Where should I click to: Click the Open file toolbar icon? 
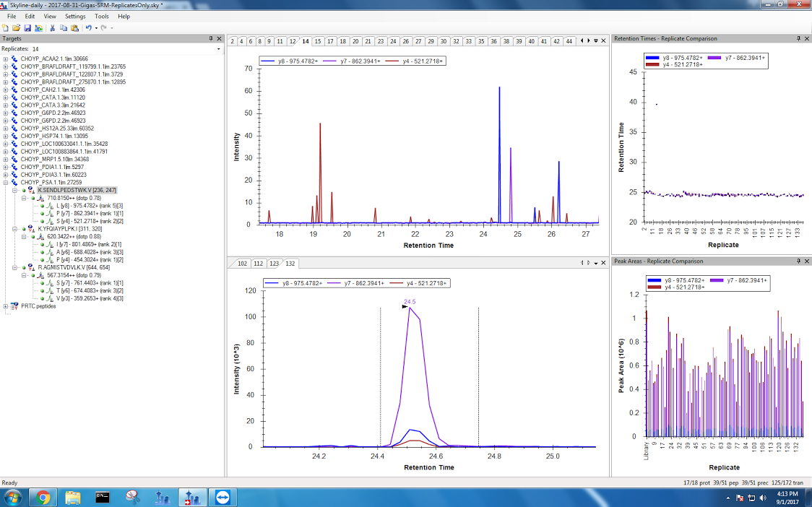point(16,27)
